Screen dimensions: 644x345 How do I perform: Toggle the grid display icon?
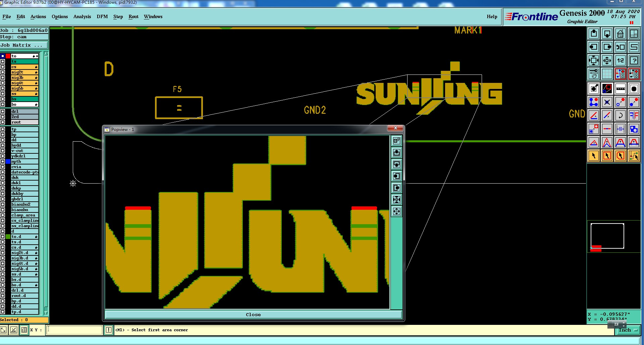[x=607, y=74]
